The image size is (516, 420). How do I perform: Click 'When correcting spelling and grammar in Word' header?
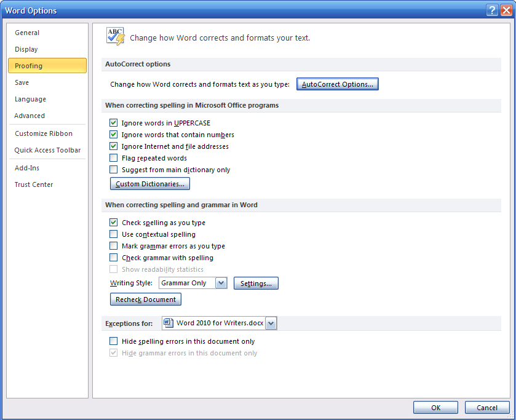(181, 205)
